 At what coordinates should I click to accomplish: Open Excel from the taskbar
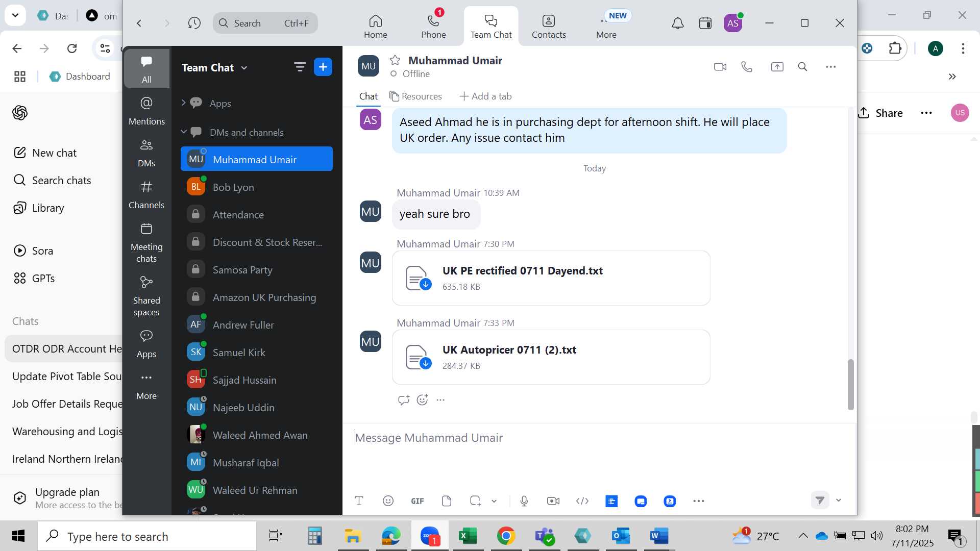tap(468, 536)
